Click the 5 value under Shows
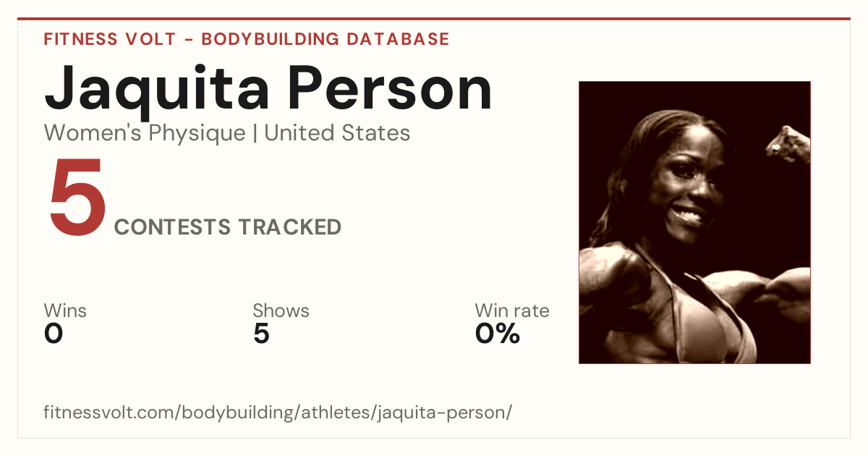Image resolution: width=868 pixels, height=456 pixels. (x=261, y=334)
